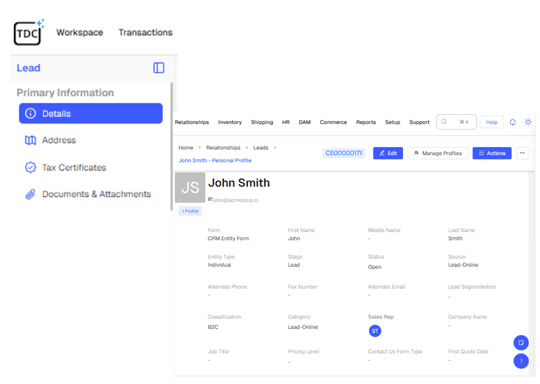Click John Smith - Personal Profile link
This screenshot has height=384, width=540.
[215, 160]
